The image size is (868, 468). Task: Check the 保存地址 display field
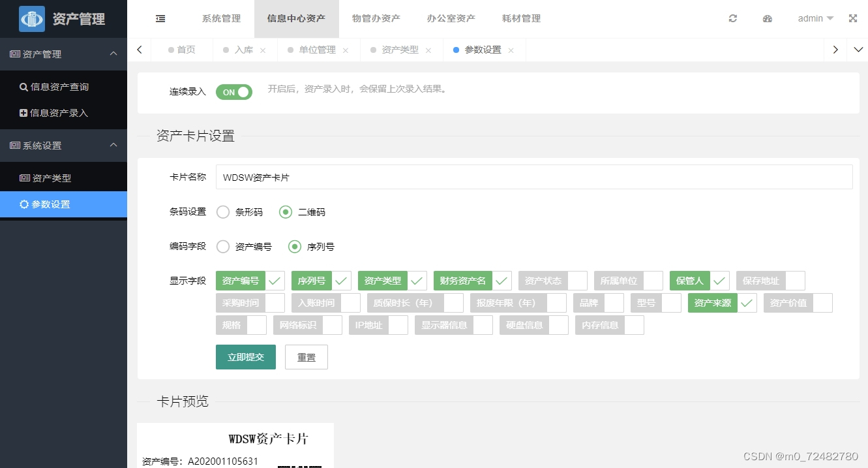(771, 281)
